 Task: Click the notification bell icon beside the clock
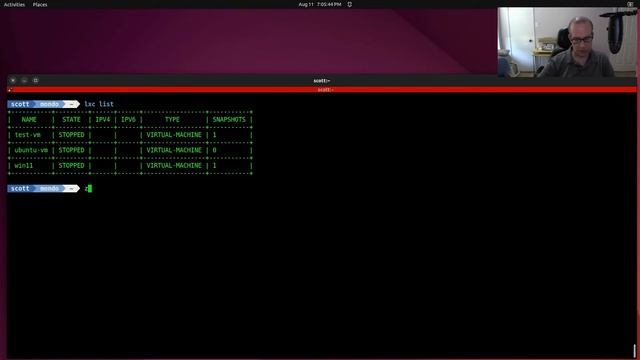click(x=350, y=4)
